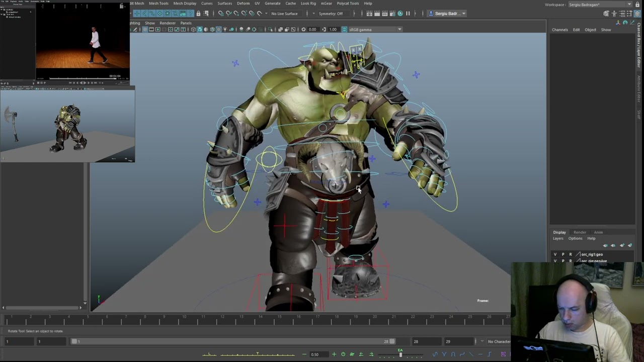Click the linear tangent icon in bottom toolbar

(471, 354)
